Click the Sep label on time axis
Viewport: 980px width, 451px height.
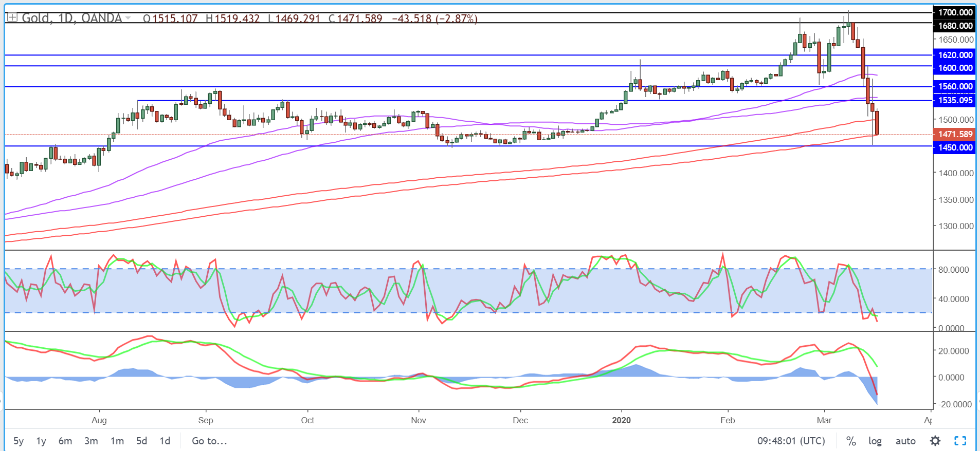[206, 420]
